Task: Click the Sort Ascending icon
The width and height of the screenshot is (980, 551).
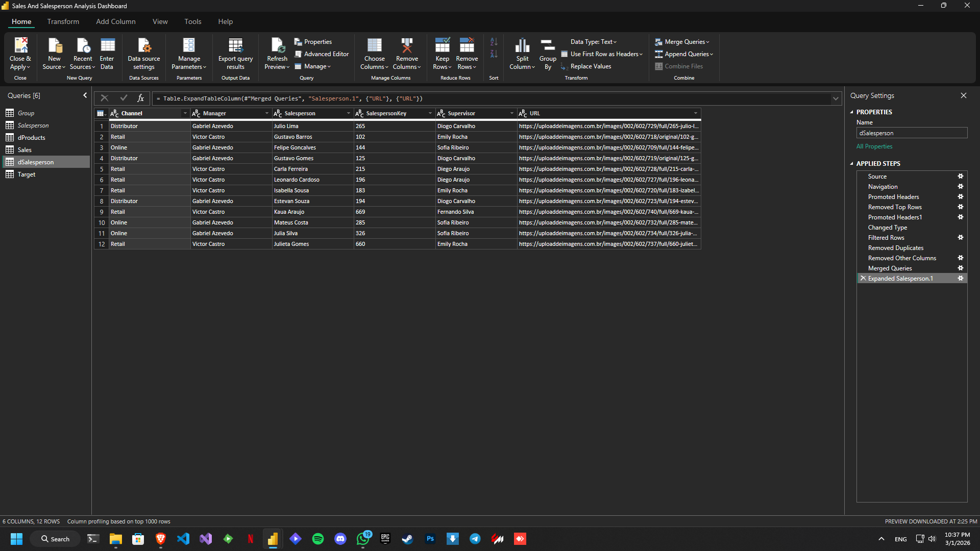Action: click(x=494, y=42)
